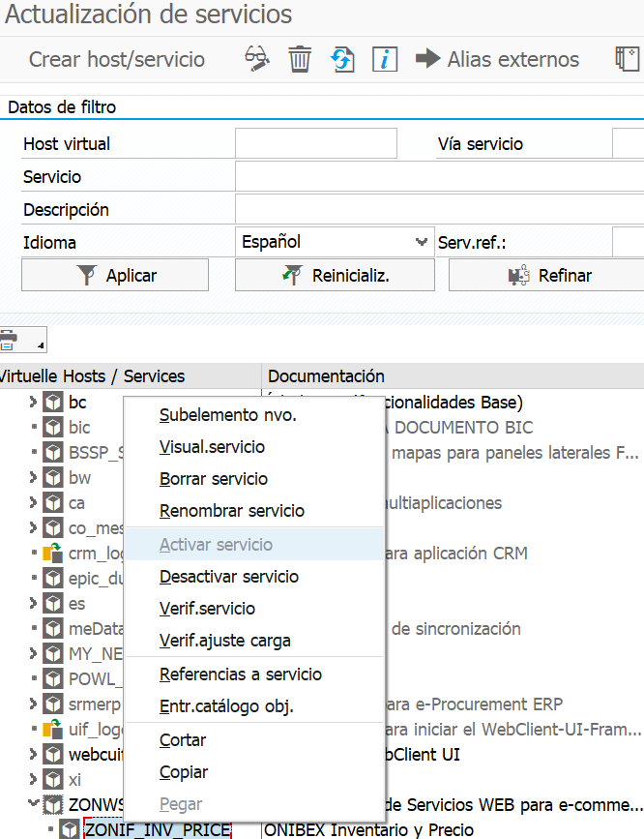The height and width of the screenshot is (839, 644).
Task: Click the trash can delete icon
Action: click(x=300, y=59)
